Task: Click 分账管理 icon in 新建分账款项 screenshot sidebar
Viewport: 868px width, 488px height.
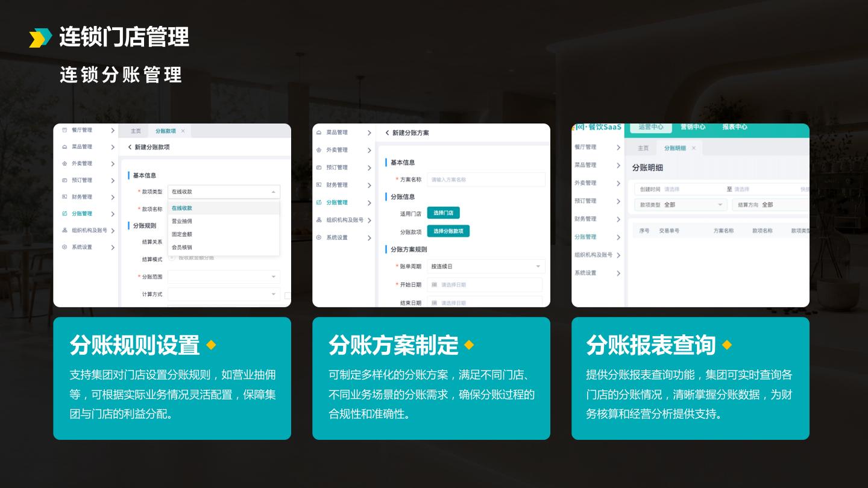Action: (x=64, y=213)
